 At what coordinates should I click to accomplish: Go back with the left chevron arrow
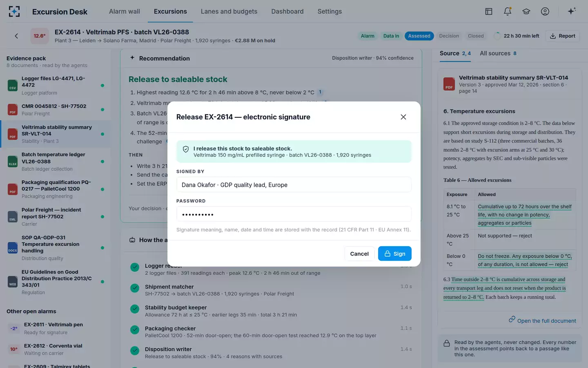pyautogui.click(x=16, y=36)
